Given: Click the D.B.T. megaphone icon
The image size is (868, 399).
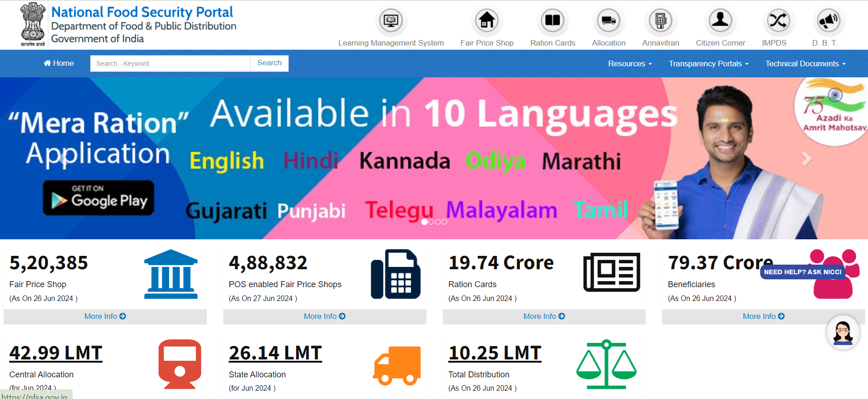Looking at the screenshot, I should [828, 20].
